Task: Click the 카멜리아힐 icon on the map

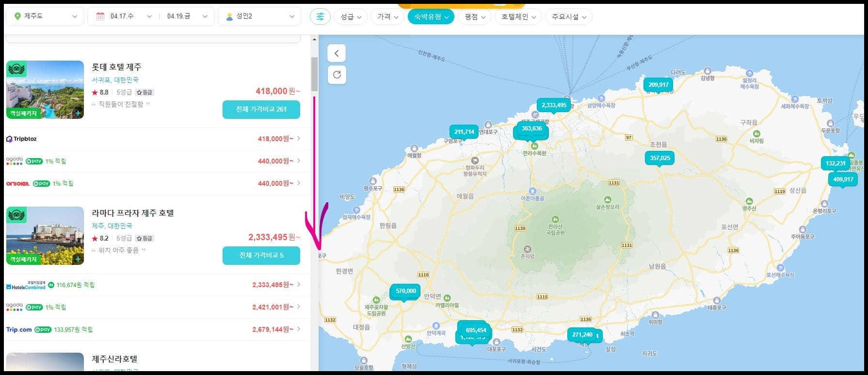Action: pyautogui.click(x=447, y=298)
